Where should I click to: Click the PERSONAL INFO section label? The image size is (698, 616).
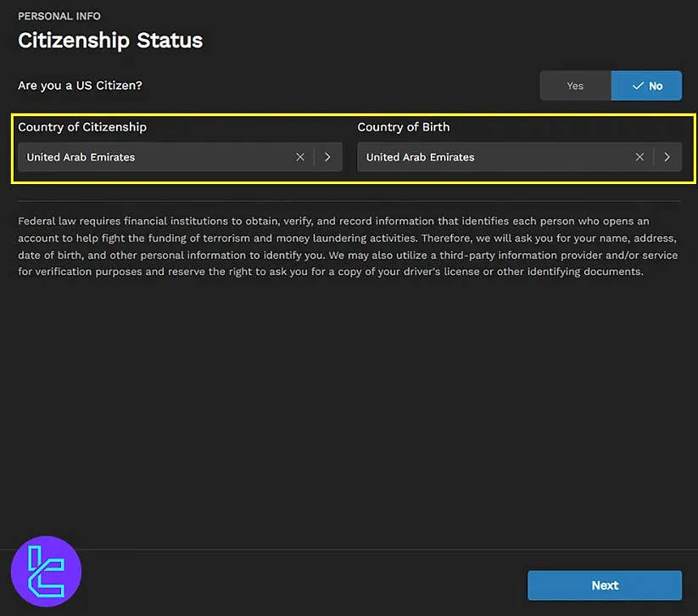click(59, 15)
